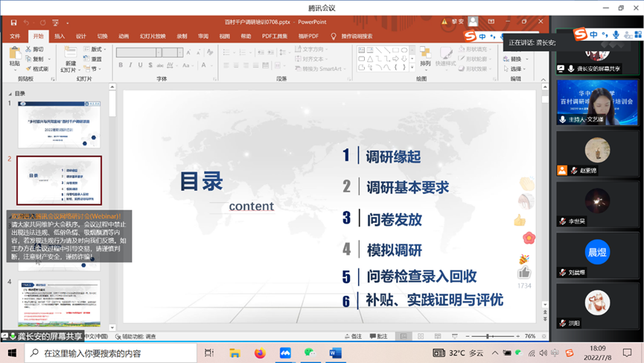
Task: Click the Reset (重置) slide button
Action: point(95,59)
